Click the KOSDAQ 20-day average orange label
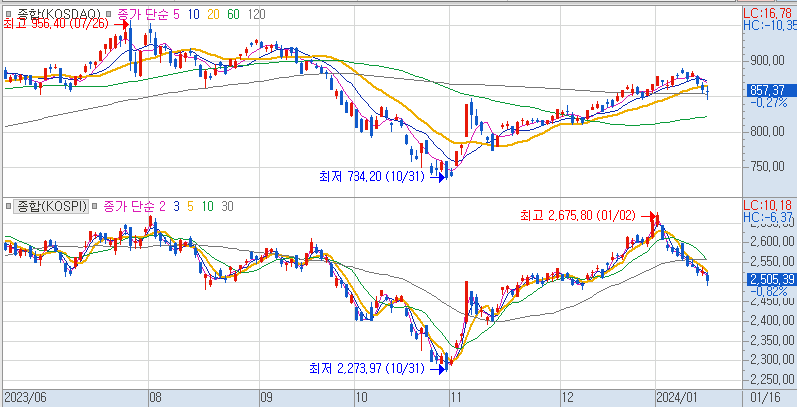The image size is (797, 407). 212,13
